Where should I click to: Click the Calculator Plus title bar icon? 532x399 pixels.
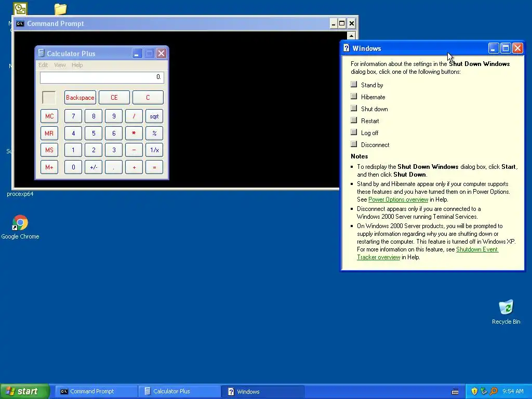[41, 54]
